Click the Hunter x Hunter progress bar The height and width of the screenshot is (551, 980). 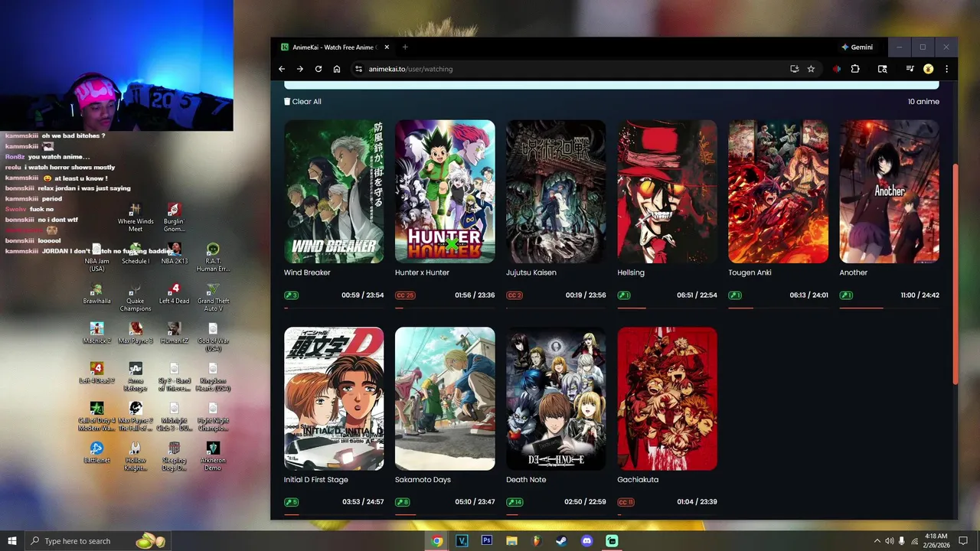click(445, 308)
